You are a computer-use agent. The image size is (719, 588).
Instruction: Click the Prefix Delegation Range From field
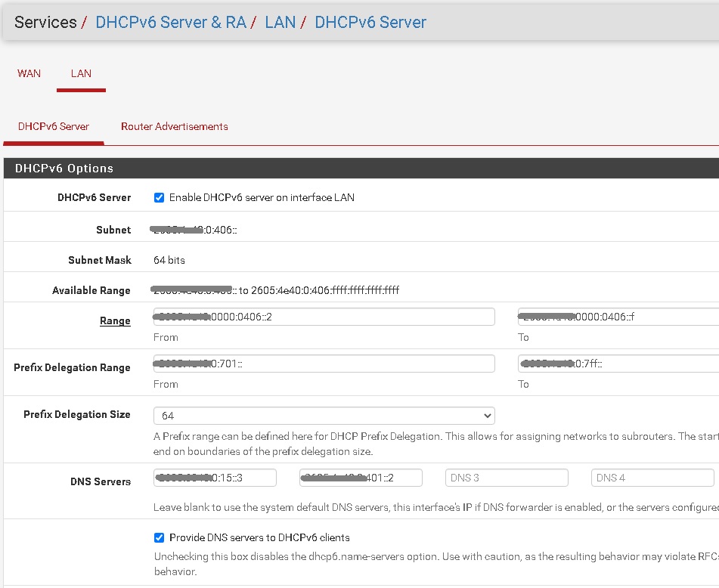coord(324,363)
